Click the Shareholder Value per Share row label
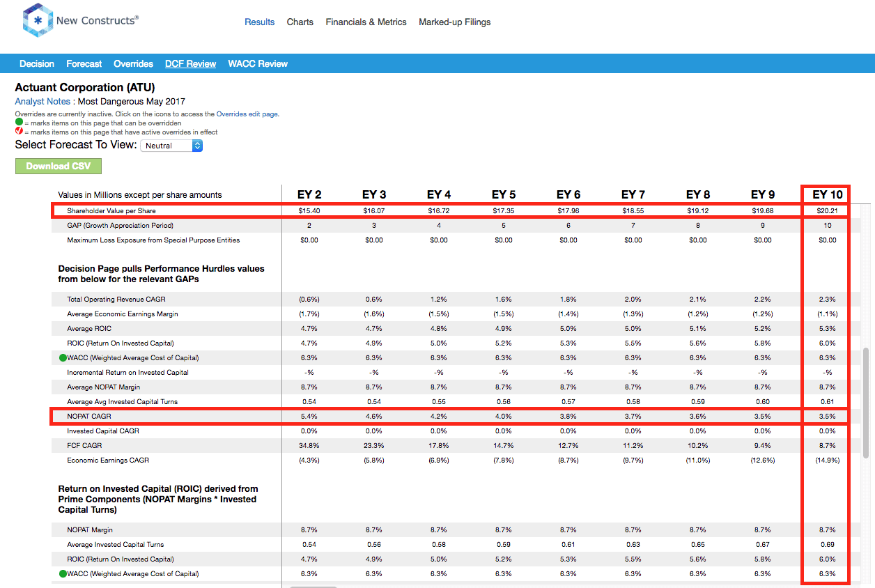Image resolution: width=875 pixels, height=588 pixels. [111, 211]
